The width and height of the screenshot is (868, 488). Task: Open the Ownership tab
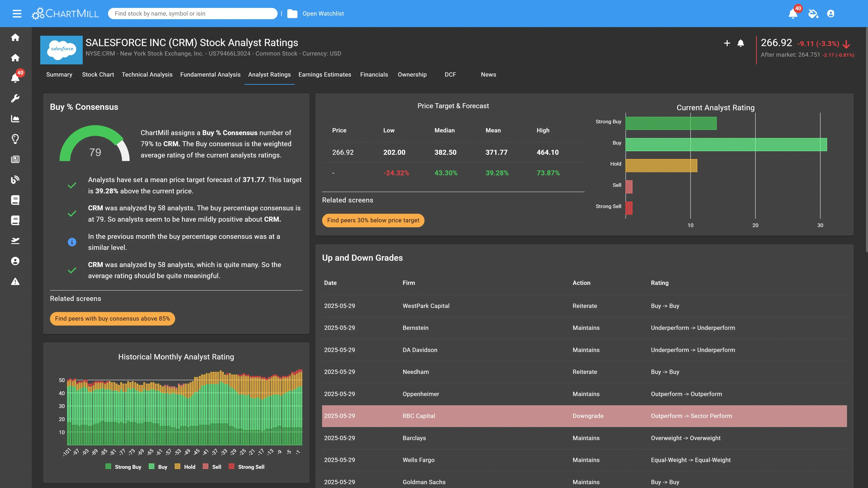[x=412, y=74]
